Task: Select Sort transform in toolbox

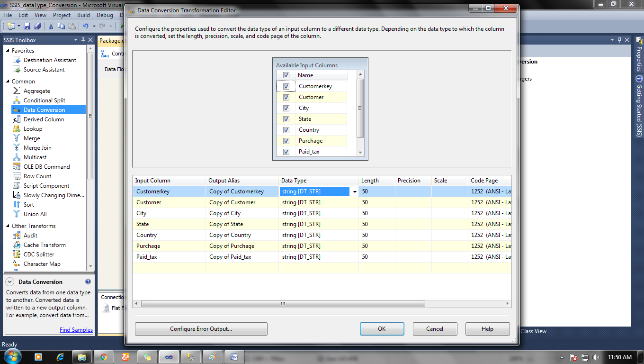Action: 29,205
